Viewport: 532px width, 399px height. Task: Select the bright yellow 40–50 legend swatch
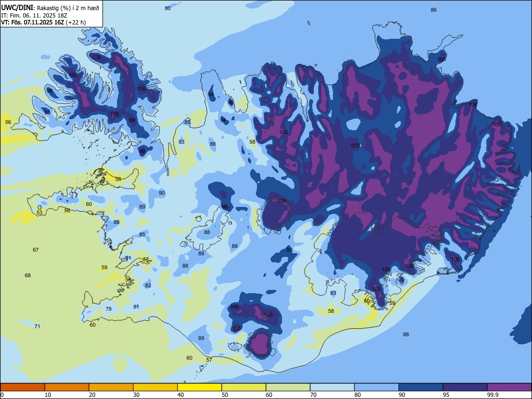pyautogui.click(x=199, y=387)
